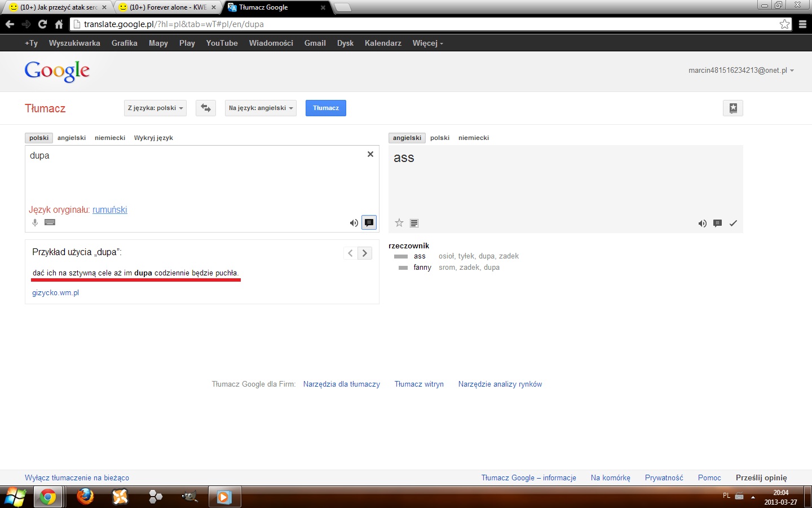Viewport: 812px width, 508px height.
Task: Select target language tab niemiecki
Action: [474, 138]
